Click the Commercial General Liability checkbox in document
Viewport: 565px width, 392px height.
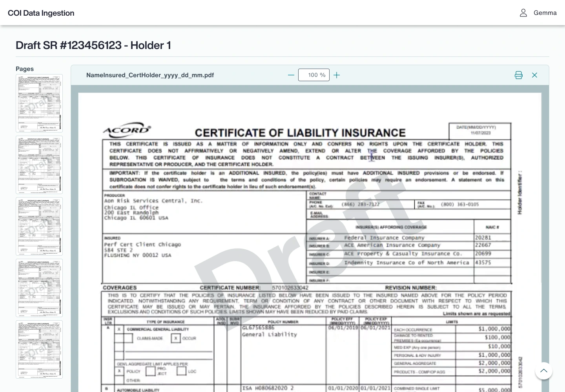tap(119, 329)
